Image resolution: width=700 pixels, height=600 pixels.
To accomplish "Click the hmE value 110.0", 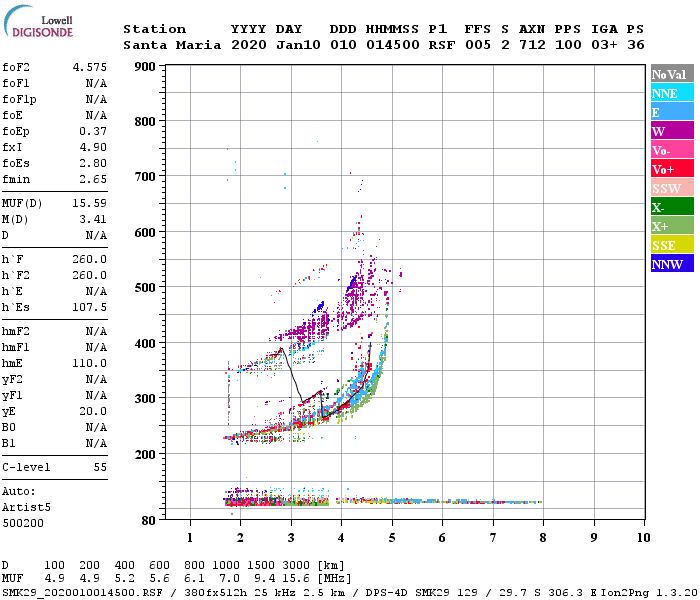I will pyautogui.click(x=90, y=363).
